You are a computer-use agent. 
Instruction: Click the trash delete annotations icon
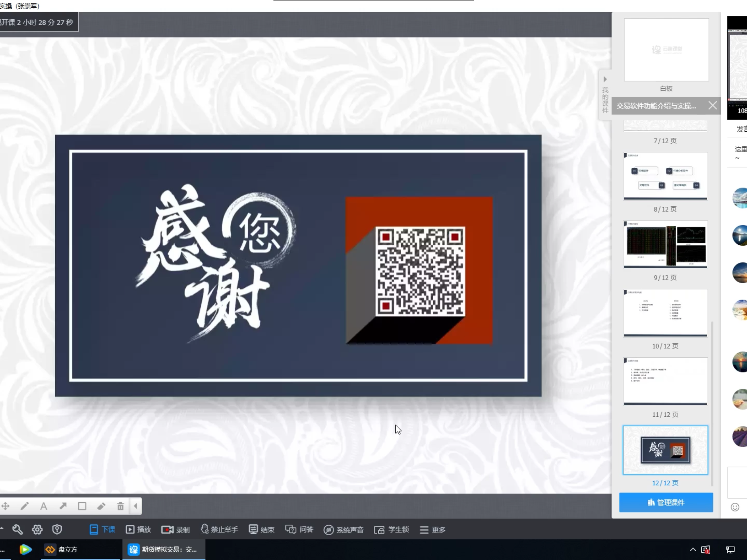click(120, 506)
